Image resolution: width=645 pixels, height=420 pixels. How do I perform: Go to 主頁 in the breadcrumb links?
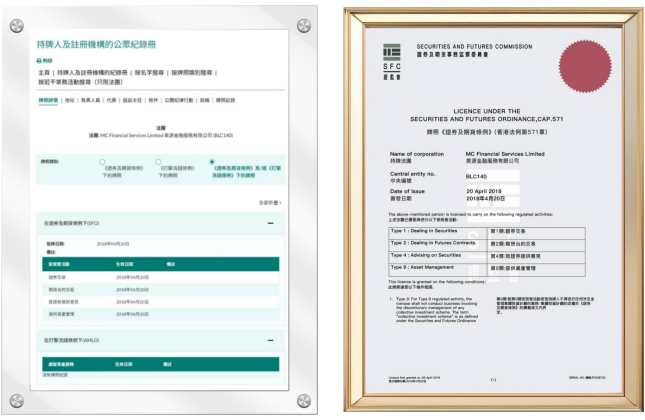[x=44, y=73]
